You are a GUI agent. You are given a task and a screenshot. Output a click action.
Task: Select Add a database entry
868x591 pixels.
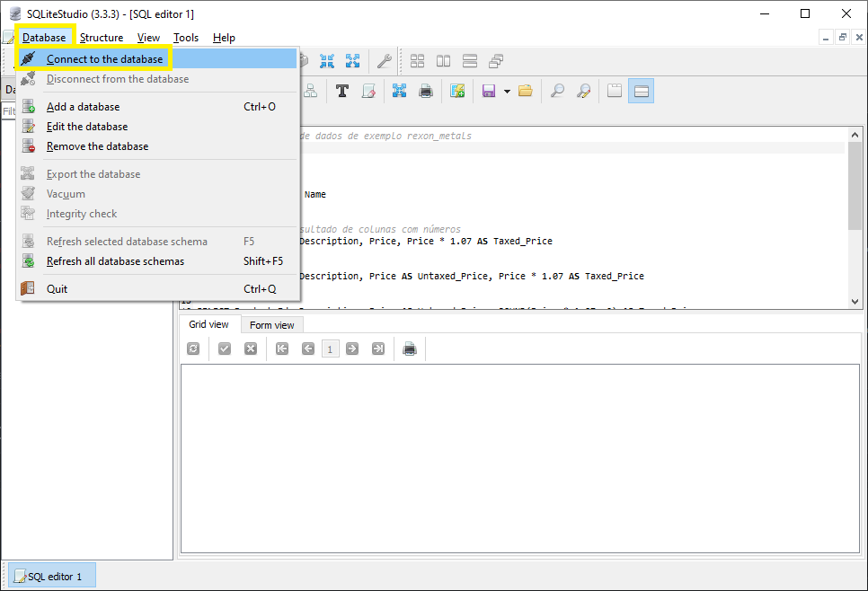pyautogui.click(x=158, y=107)
